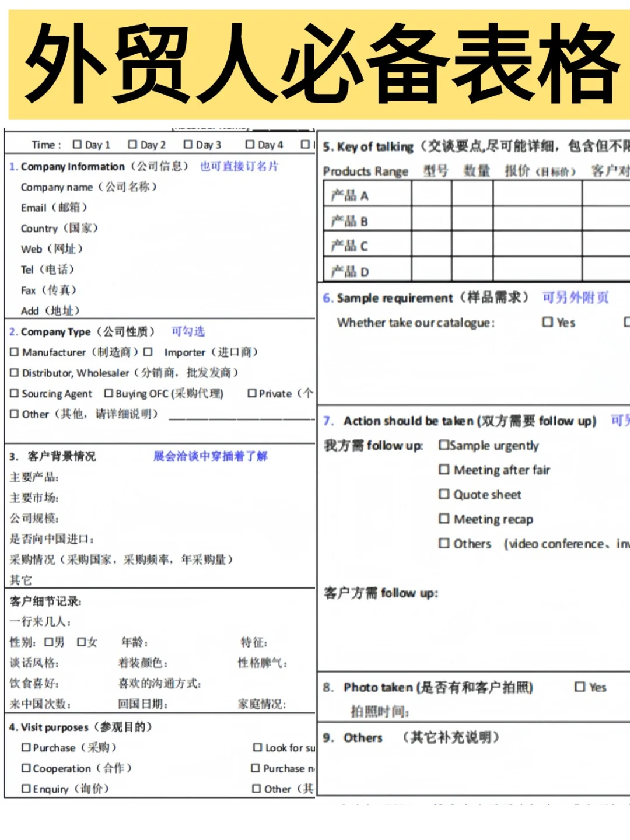630x840 pixels.
Task: Check Sample urgently follow up item
Action: click(x=444, y=445)
